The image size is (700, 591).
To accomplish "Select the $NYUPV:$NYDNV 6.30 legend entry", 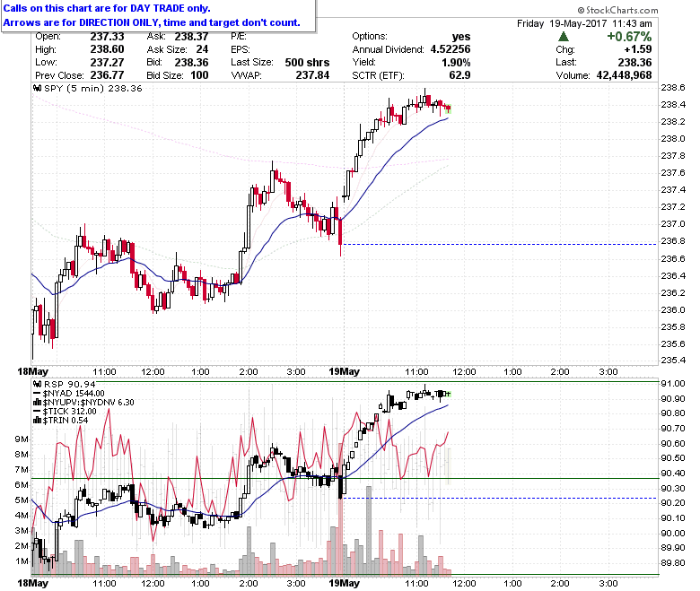I will [x=88, y=403].
